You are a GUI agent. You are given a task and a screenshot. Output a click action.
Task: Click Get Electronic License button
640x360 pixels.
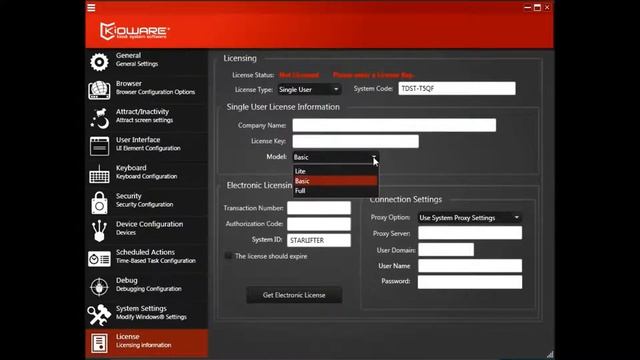294,295
